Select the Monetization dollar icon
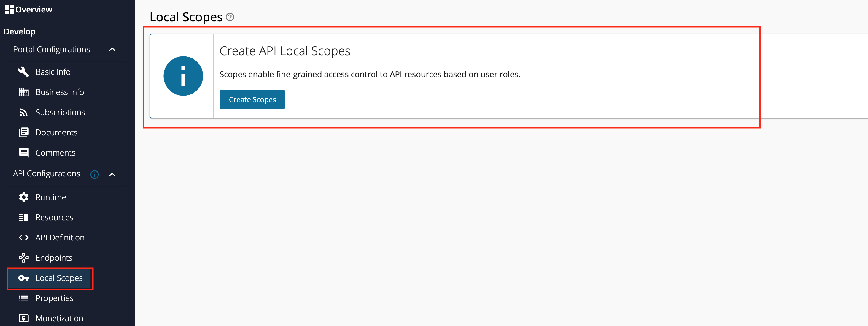 point(24,318)
